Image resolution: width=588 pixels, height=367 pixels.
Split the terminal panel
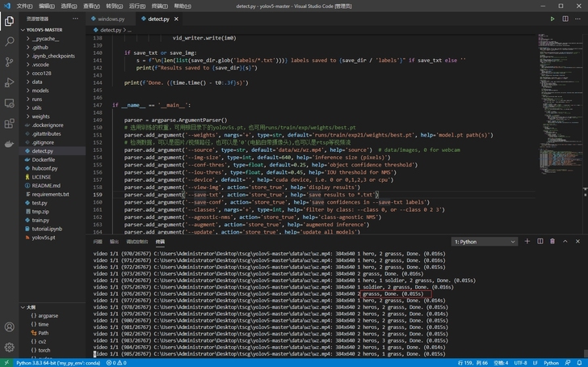tap(540, 241)
